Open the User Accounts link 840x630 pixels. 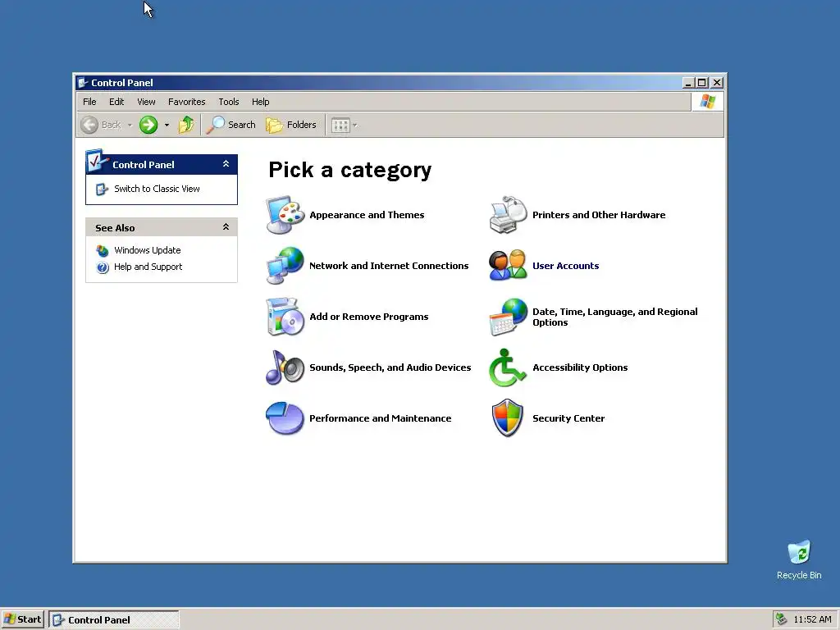[x=566, y=266]
